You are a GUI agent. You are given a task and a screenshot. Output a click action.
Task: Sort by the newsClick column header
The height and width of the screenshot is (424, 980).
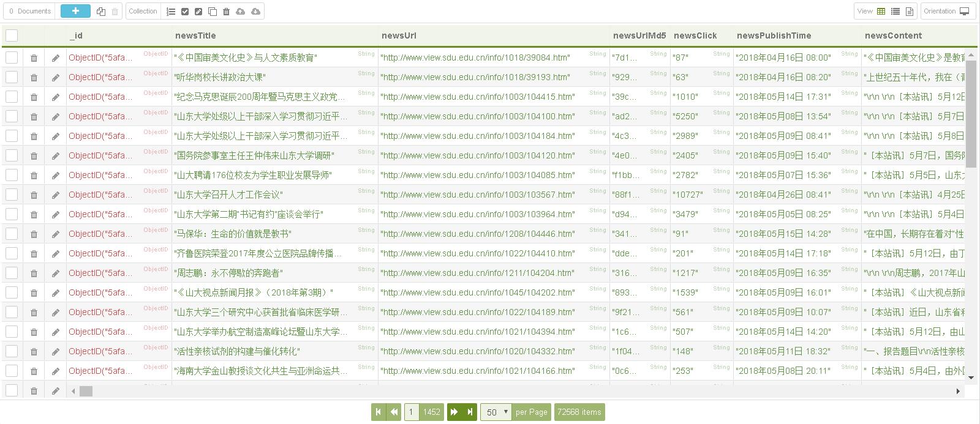695,35
